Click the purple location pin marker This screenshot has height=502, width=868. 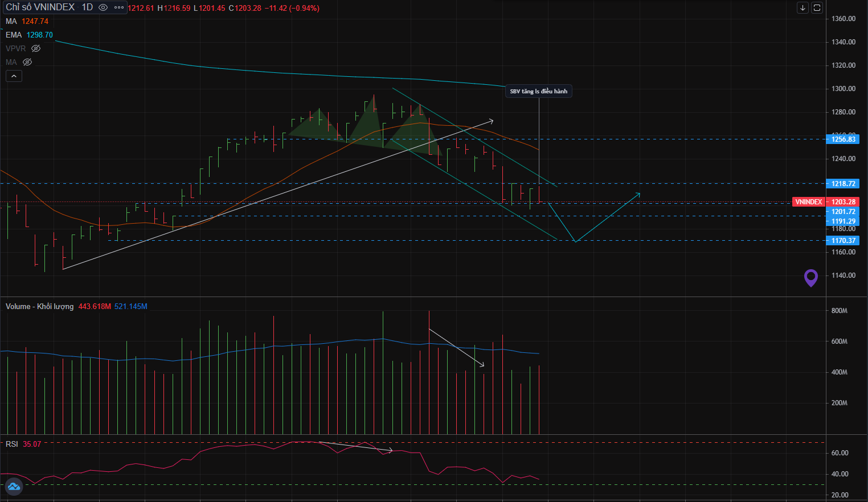(x=810, y=278)
